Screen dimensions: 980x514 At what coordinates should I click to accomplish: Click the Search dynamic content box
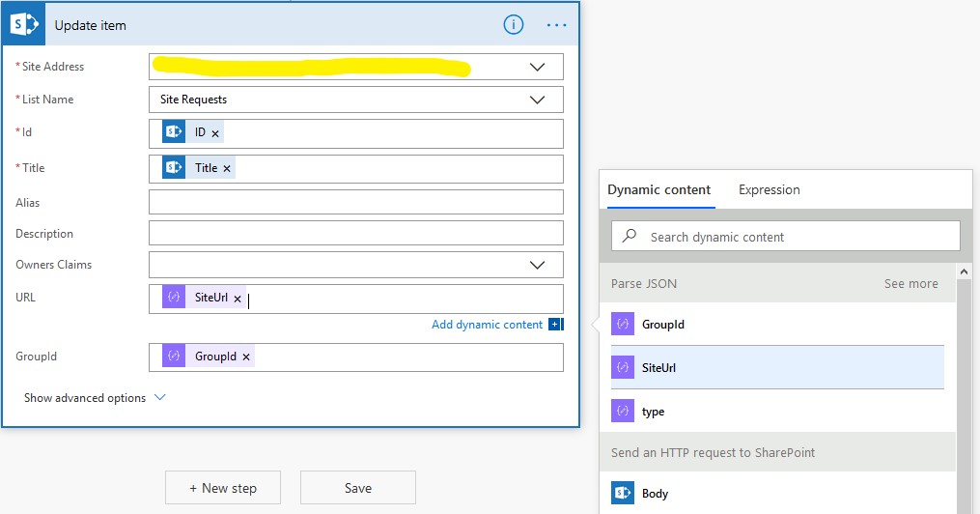pos(786,237)
